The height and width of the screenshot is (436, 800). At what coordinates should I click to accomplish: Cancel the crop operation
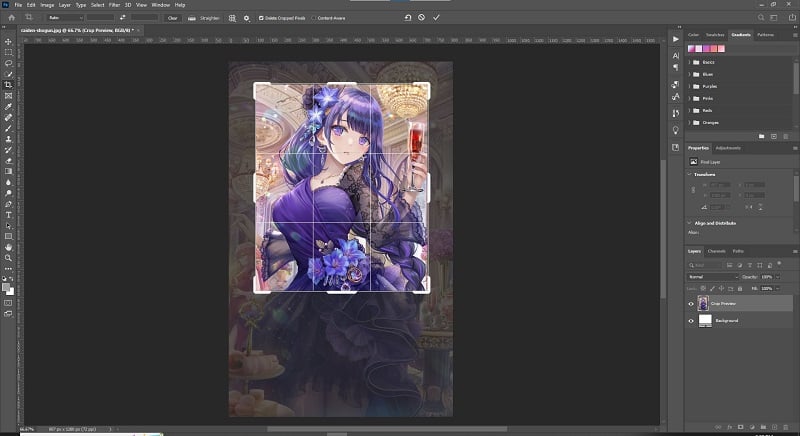421,17
